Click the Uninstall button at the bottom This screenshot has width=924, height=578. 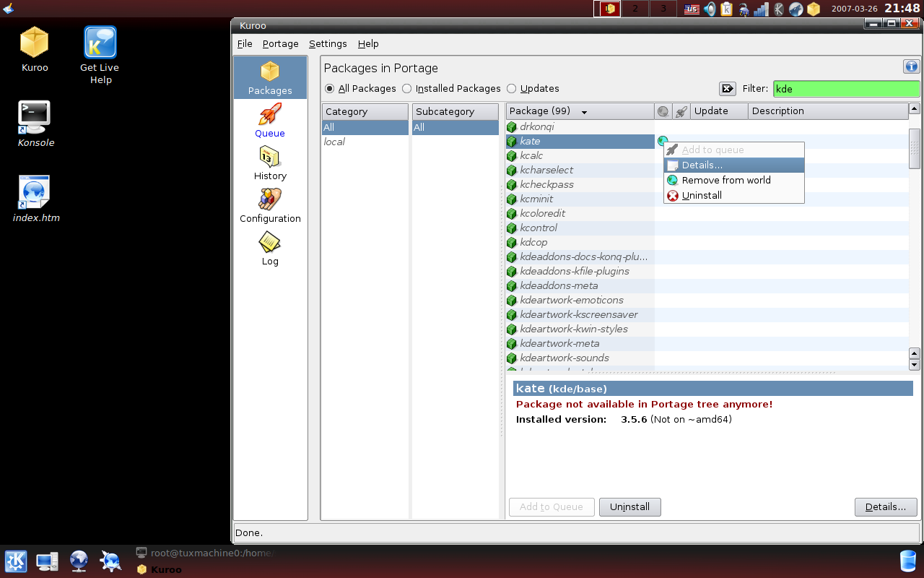click(x=629, y=507)
